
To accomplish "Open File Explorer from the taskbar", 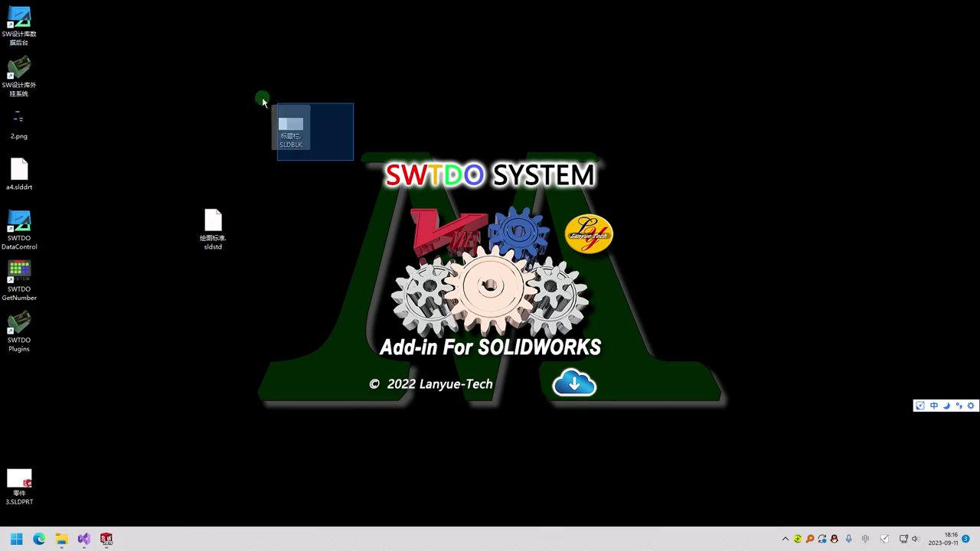I will [x=61, y=539].
